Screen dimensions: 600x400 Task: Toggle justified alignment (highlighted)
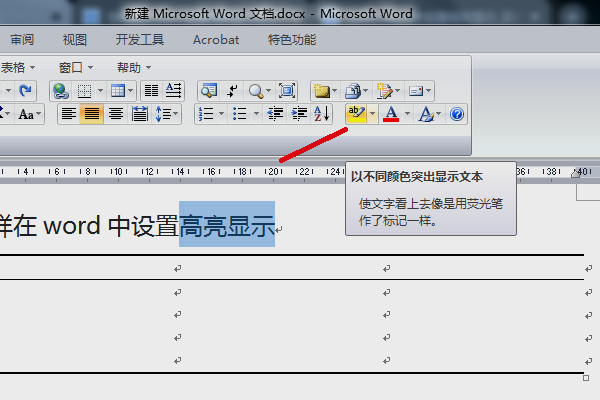[91, 114]
